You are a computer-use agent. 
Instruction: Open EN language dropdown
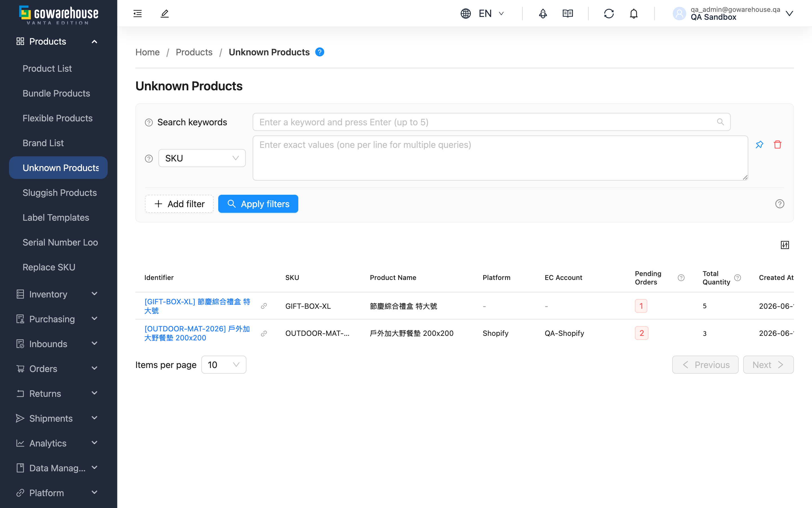(x=491, y=14)
